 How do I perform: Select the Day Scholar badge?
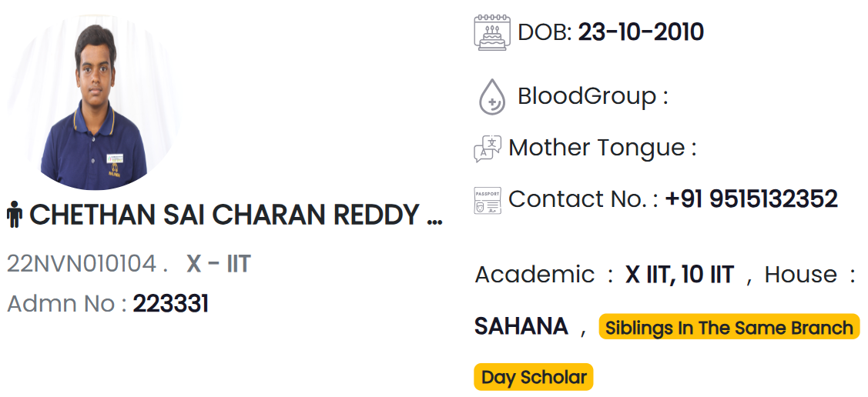tap(534, 377)
